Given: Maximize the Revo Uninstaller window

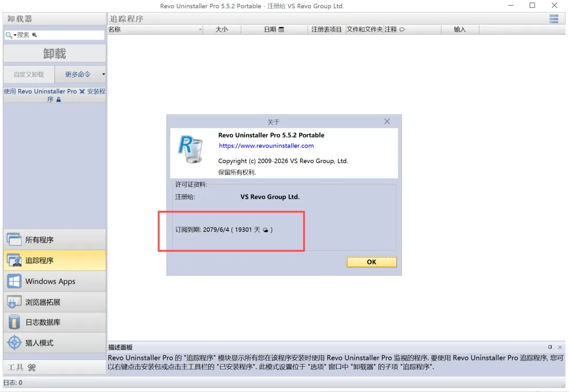Looking at the screenshot, I should pos(532,5).
